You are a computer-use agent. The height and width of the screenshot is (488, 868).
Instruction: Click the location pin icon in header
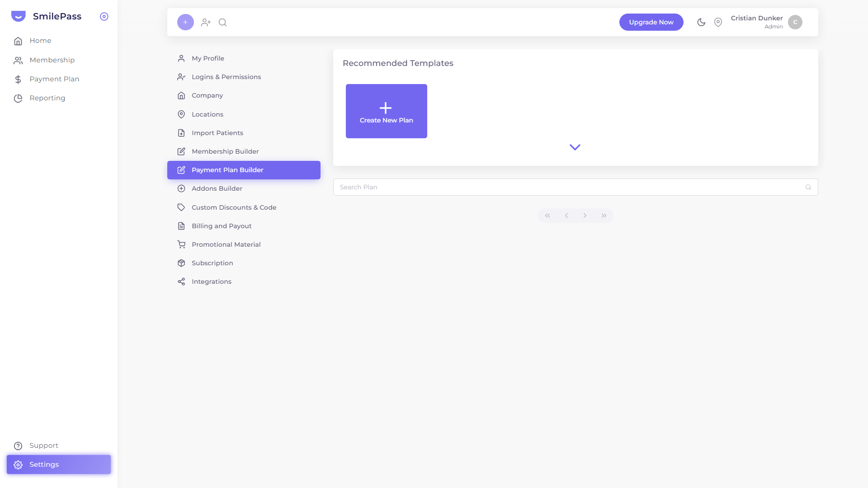pyautogui.click(x=718, y=22)
